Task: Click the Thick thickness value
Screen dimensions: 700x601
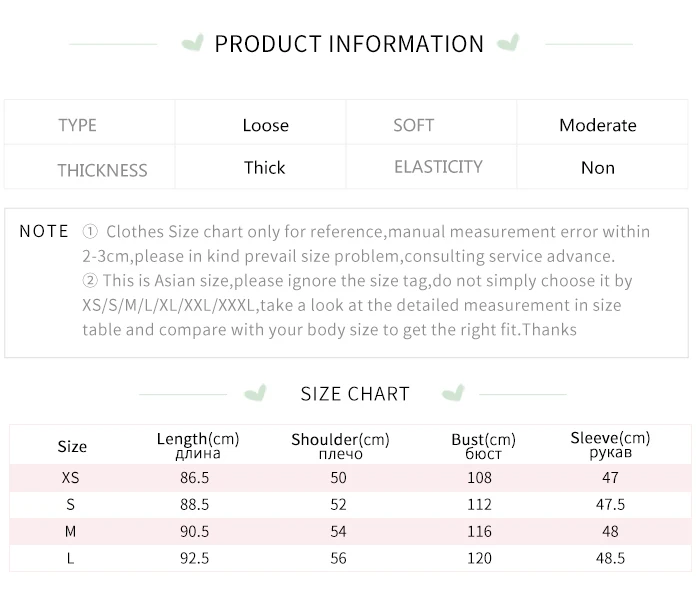Action: [265, 168]
